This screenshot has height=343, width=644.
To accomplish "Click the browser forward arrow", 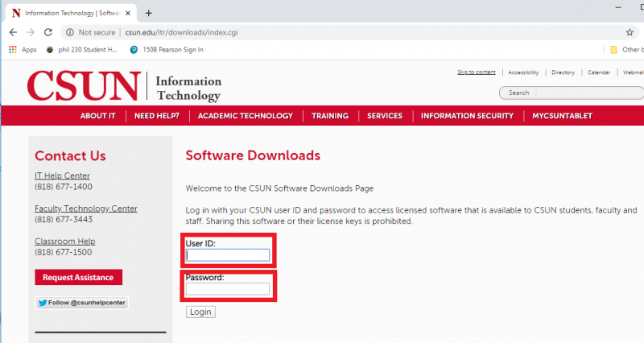I will (31, 32).
